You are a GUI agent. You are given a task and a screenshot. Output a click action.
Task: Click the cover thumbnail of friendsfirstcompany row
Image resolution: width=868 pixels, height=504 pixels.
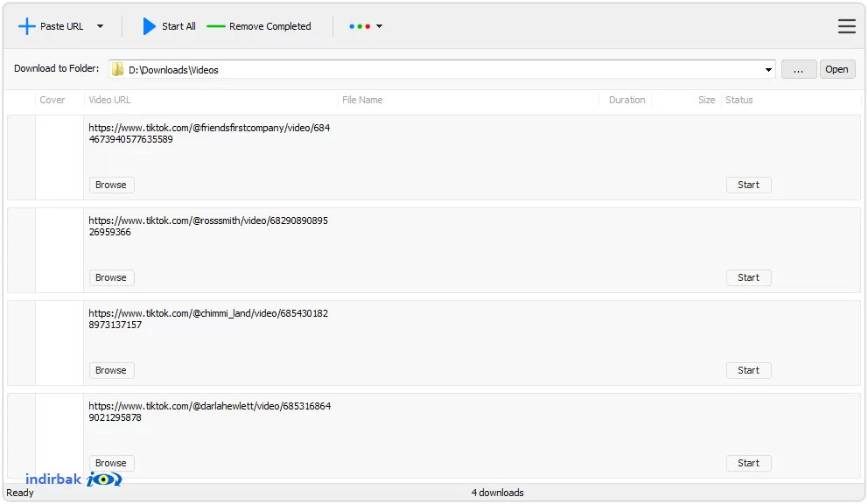pos(59,157)
